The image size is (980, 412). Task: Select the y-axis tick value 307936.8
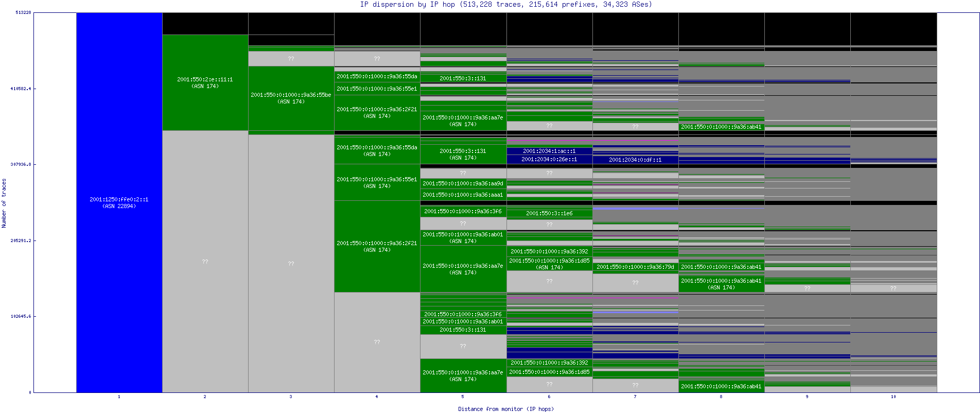click(x=21, y=164)
